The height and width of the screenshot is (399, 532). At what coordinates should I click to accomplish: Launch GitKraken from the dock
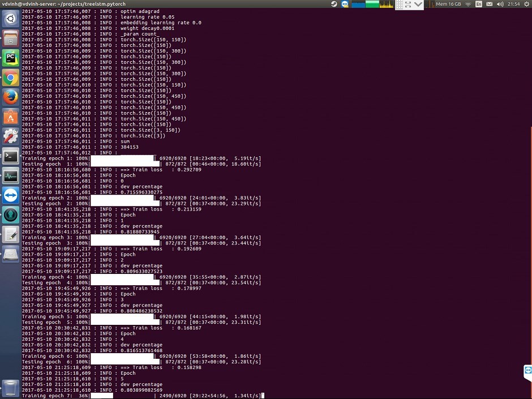click(10, 215)
